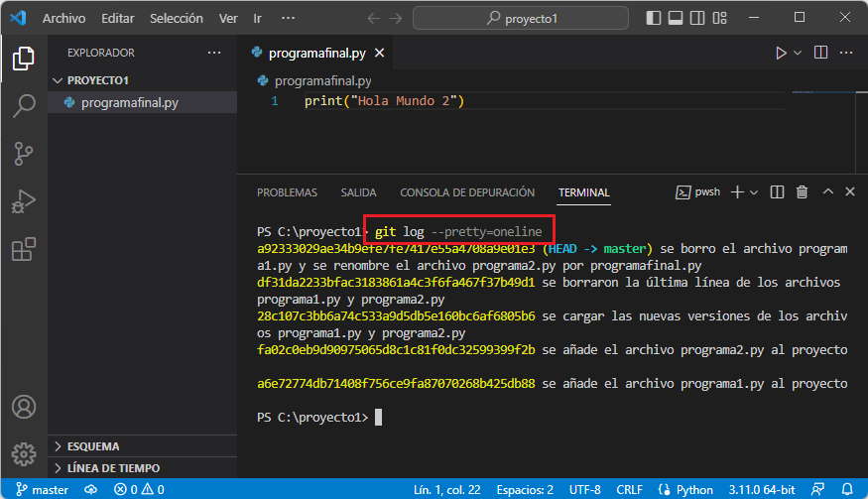Publish to cloud via status bar icon
The height and width of the screenshot is (499, 868).
pyautogui.click(x=91, y=490)
